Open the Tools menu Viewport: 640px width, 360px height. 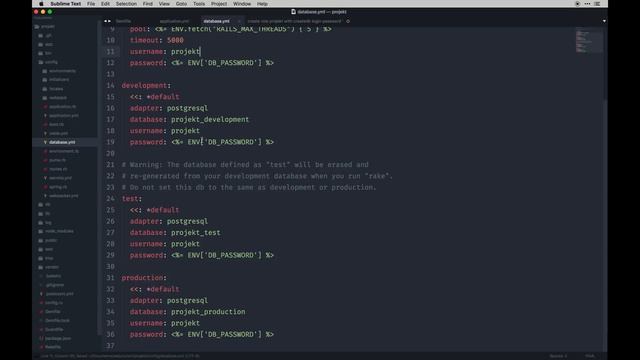pyautogui.click(x=199, y=4)
